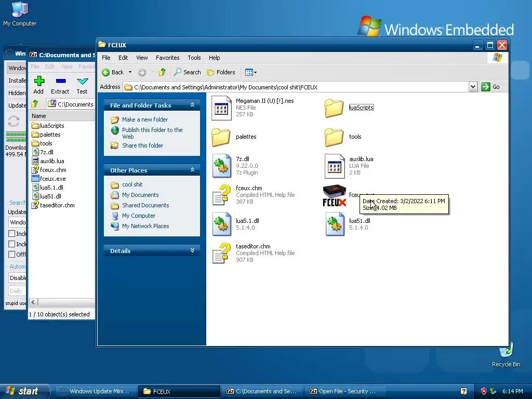Click the Go button beside address bar
Image resolution: width=532 pixels, height=399 pixels.
490,87
